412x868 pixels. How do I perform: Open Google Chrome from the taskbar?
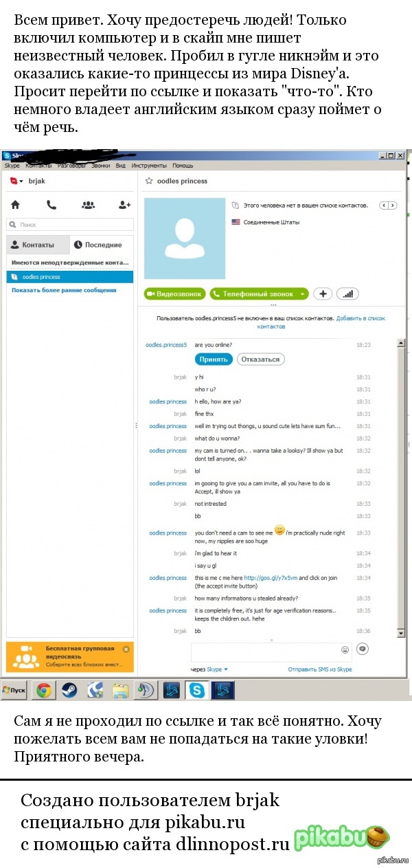point(44,690)
